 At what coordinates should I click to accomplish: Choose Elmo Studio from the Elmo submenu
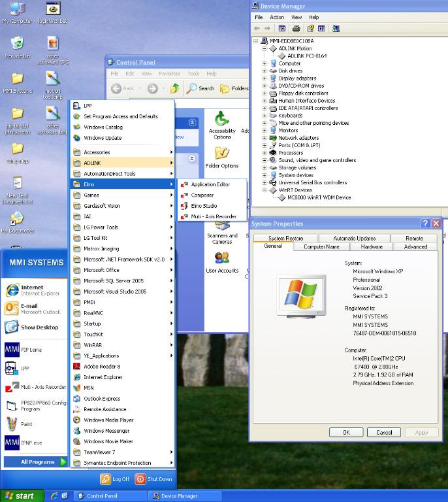click(x=204, y=206)
